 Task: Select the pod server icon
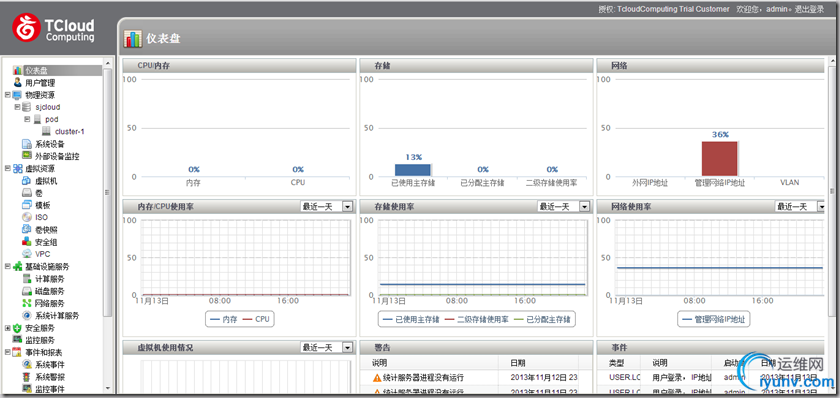click(37, 119)
